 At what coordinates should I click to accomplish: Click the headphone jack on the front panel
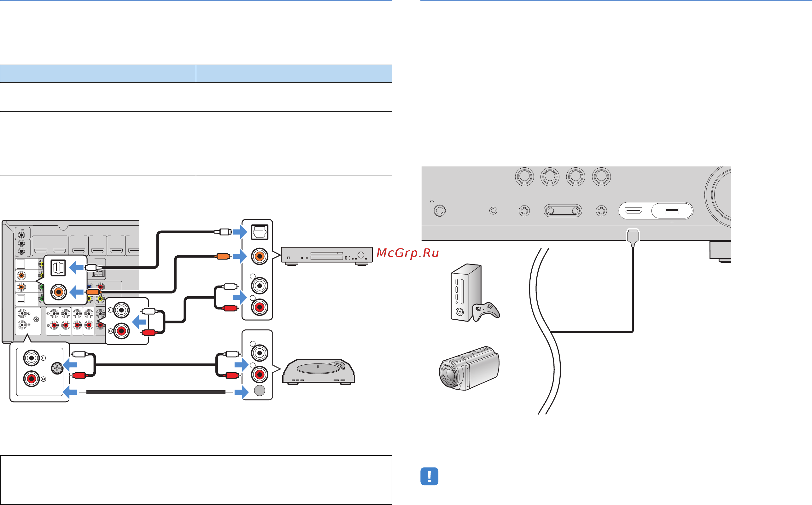point(440,211)
